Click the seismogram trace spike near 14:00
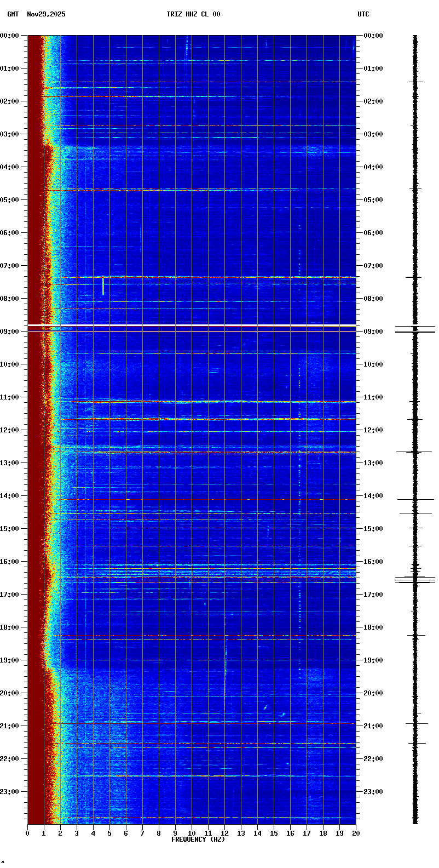Viewport: 439px width, 868px height. pyautogui.click(x=415, y=499)
